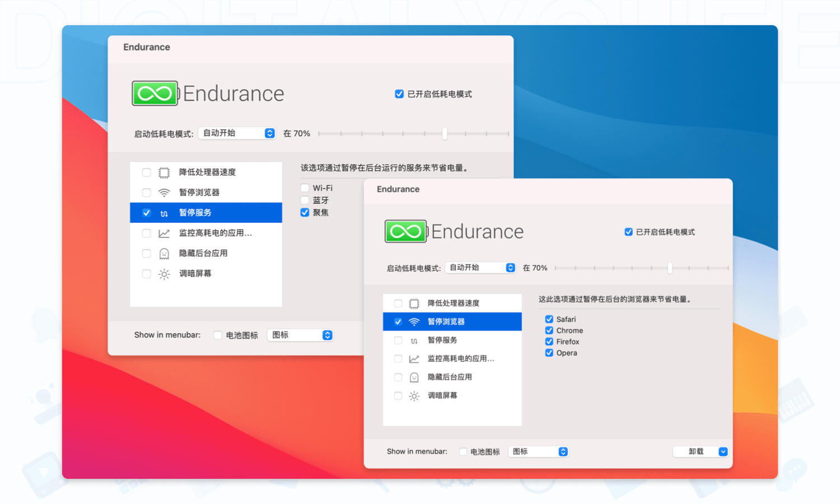Screen dimensions: 840x504
Task: Select 降低处理器速度 row in back window
Action: click(206, 172)
